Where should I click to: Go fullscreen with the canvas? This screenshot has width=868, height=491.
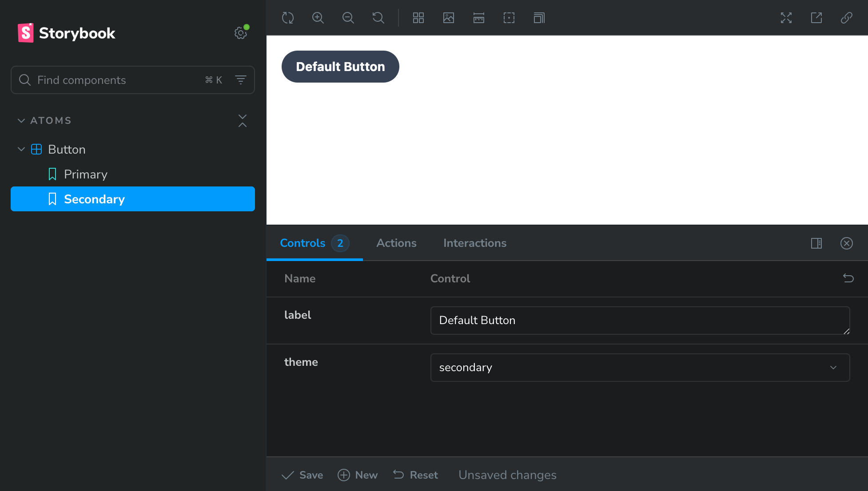(x=786, y=18)
